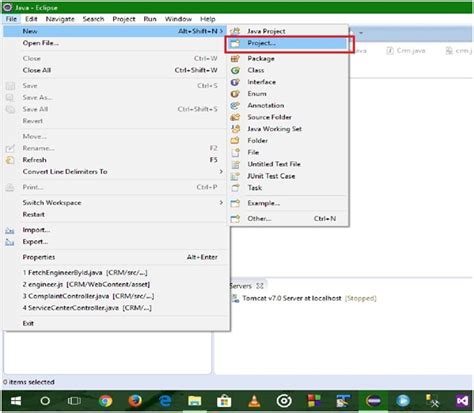Click the icon beside the Folder entry

click(x=235, y=140)
